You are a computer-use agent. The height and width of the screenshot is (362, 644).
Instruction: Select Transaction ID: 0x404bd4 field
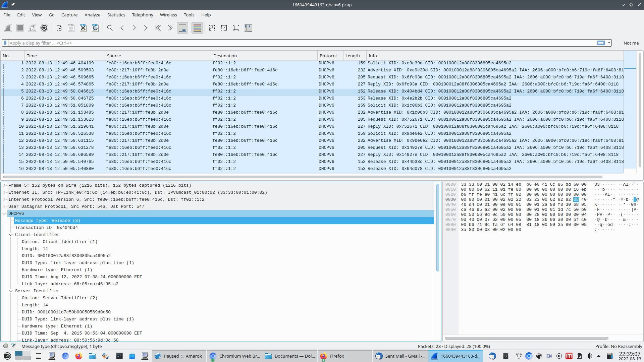46,228
